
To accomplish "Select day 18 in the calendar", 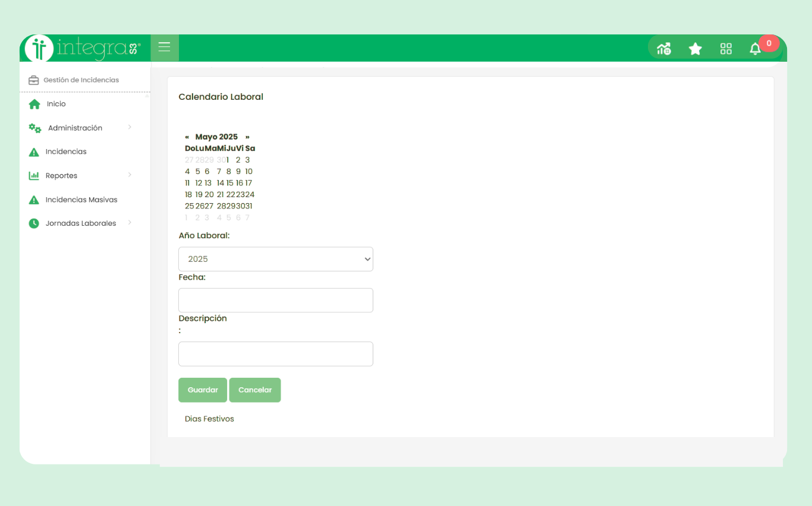I will tap(188, 194).
